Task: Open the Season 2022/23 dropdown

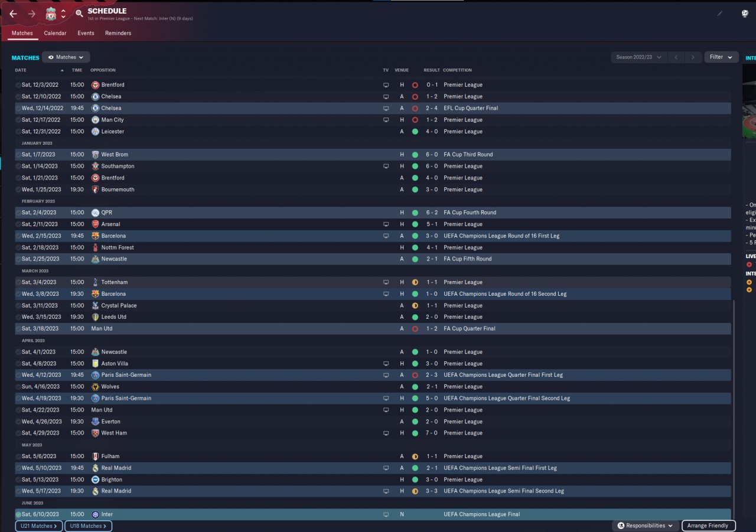Action: (638, 57)
